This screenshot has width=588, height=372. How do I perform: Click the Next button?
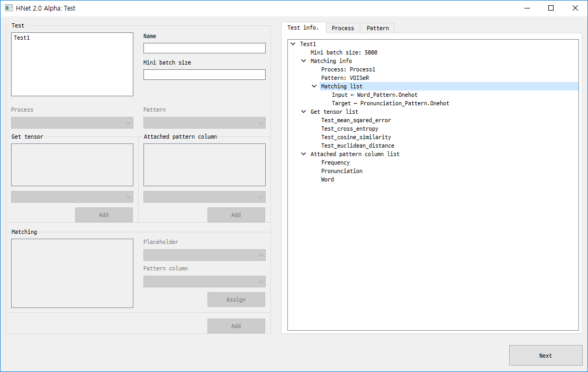(x=545, y=355)
